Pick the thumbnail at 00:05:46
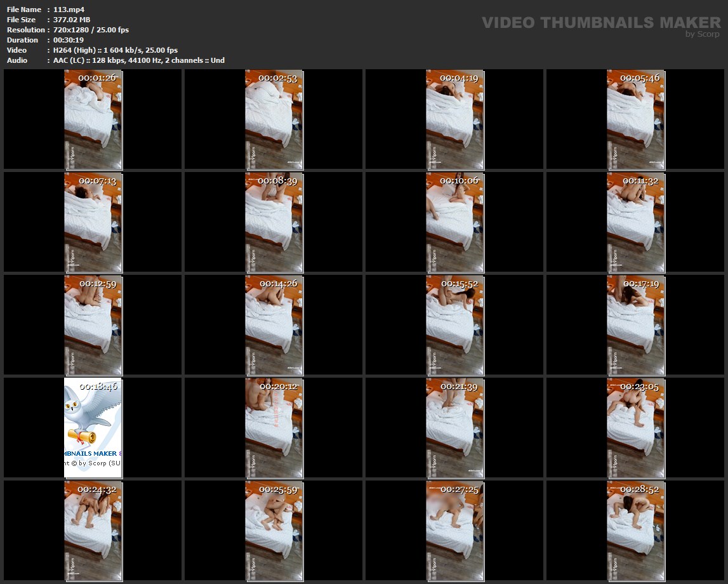The height and width of the screenshot is (584, 728). click(636, 119)
